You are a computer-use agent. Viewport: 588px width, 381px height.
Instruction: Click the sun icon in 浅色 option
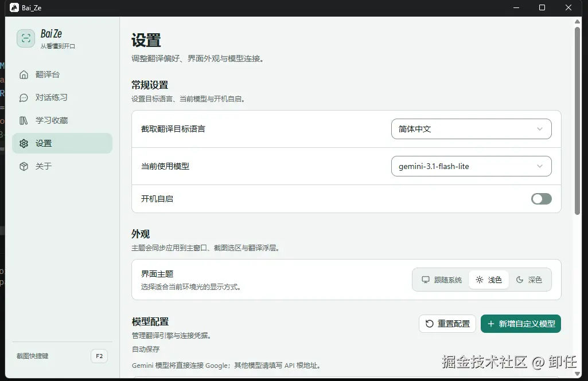[480, 280]
